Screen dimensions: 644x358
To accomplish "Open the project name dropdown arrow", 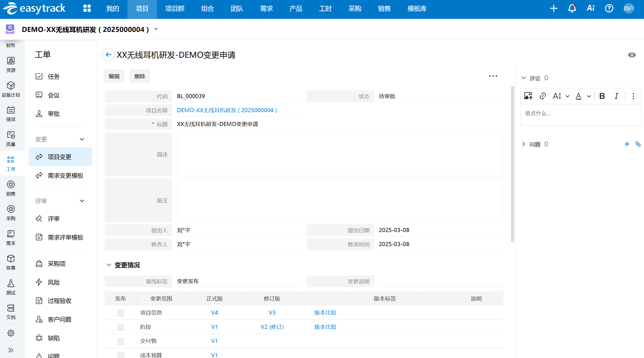I will [x=156, y=29].
